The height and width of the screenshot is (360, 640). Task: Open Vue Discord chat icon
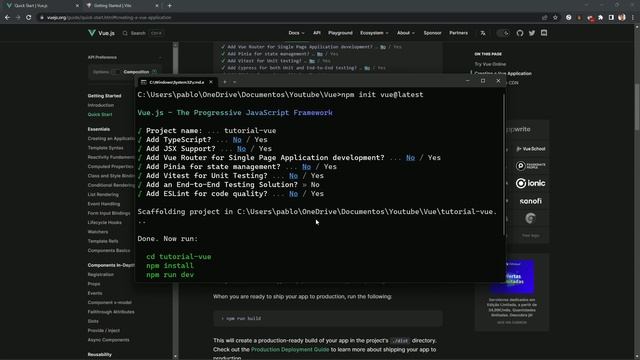[x=544, y=33]
